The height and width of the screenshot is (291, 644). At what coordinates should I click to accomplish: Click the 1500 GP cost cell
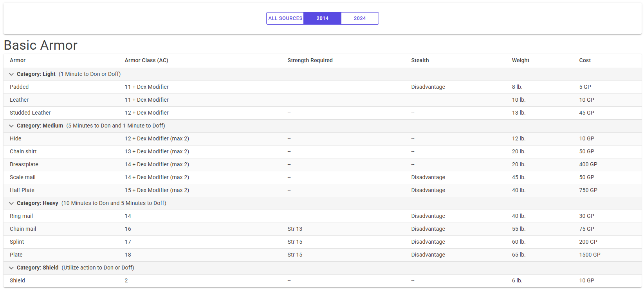click(x=590, y=255)
